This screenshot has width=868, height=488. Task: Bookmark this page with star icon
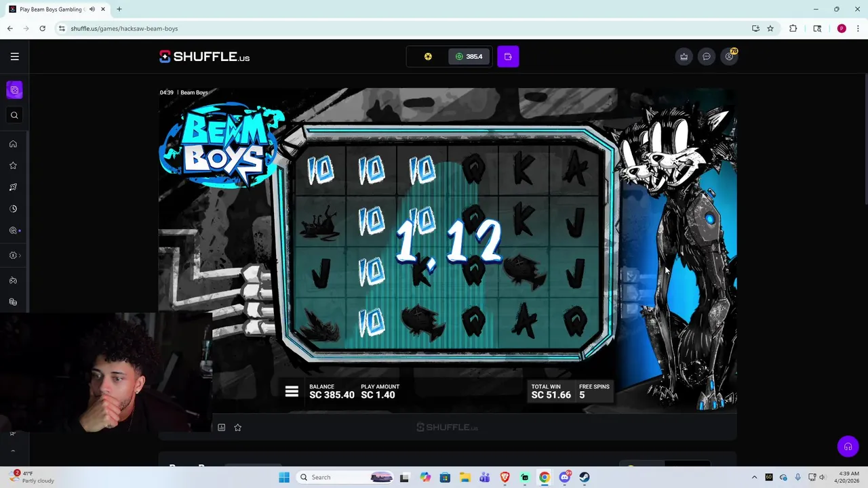pyautogui.click(x=770, y=28)
